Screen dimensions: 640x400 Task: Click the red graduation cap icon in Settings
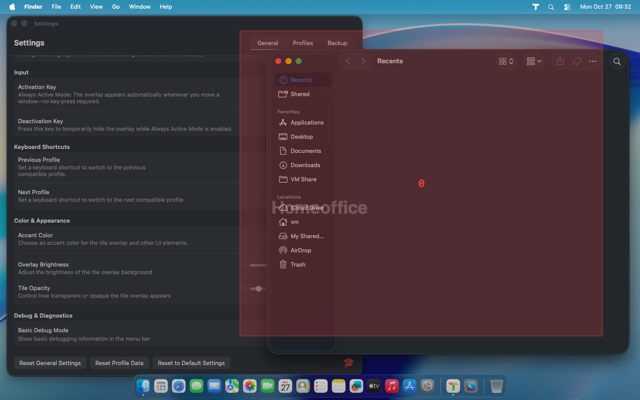[x=349, y=362]
